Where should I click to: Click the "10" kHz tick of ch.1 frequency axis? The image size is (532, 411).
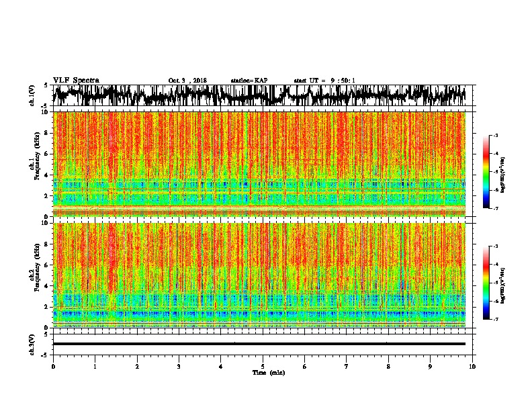click(x=46, y=112)
